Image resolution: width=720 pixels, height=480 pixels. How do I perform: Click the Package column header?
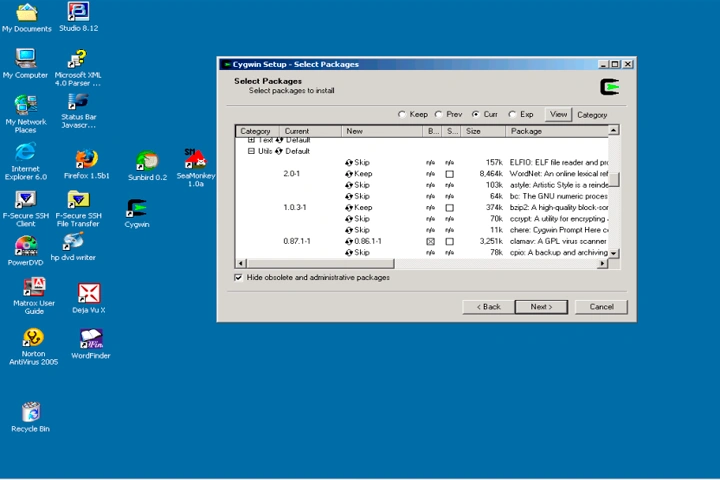tap(557, 131)
